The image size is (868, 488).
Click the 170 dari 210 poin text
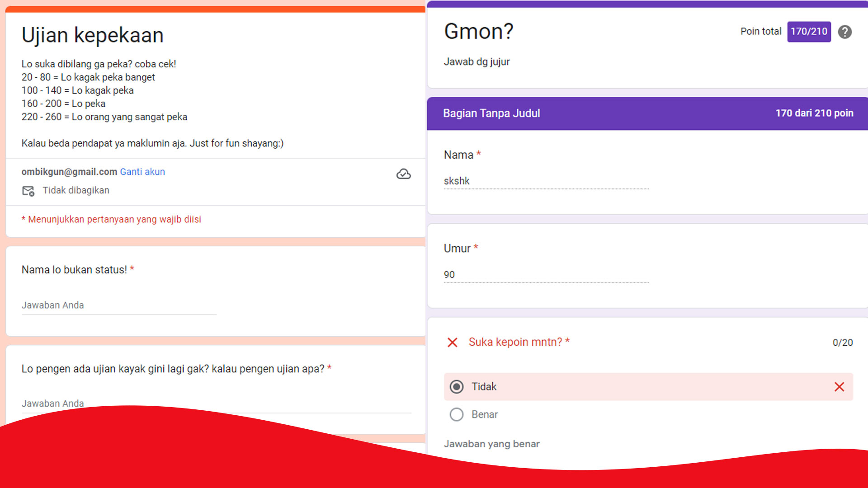point(814,113)
